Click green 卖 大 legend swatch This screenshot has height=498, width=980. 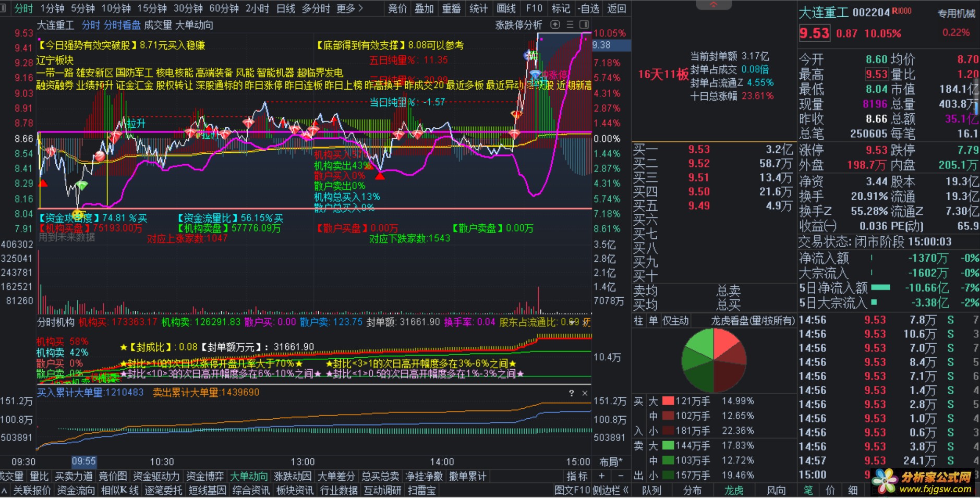668,445
